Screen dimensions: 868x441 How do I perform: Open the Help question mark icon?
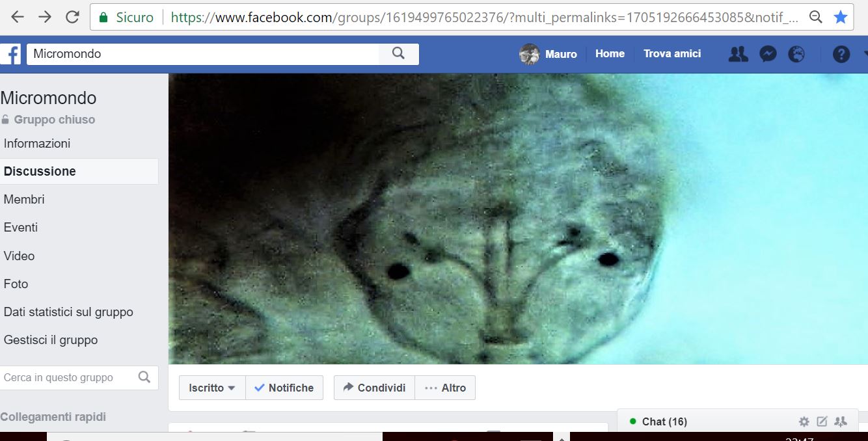[841, 54]
